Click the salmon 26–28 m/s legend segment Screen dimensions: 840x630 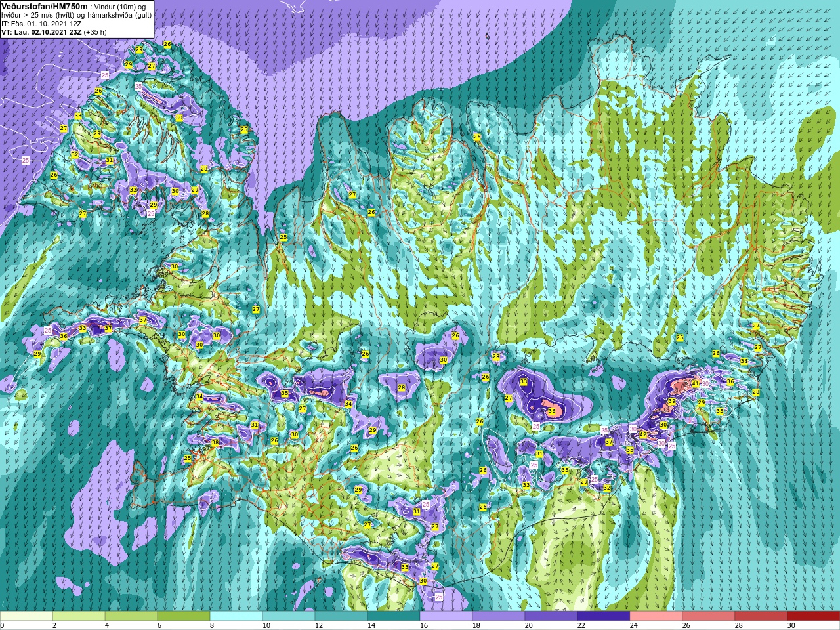709,616
